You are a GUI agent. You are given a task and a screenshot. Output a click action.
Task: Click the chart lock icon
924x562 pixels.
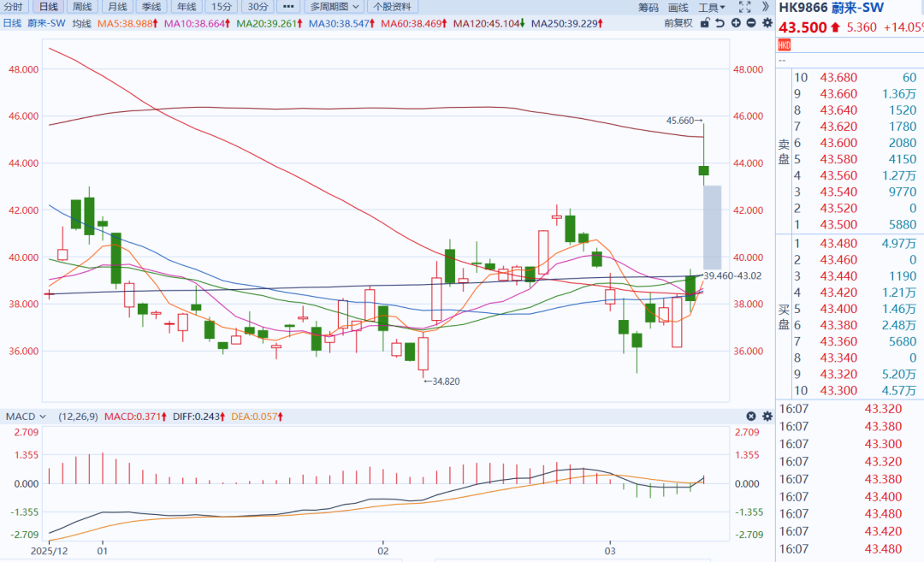pyautogui.click(x=704, y=23)
